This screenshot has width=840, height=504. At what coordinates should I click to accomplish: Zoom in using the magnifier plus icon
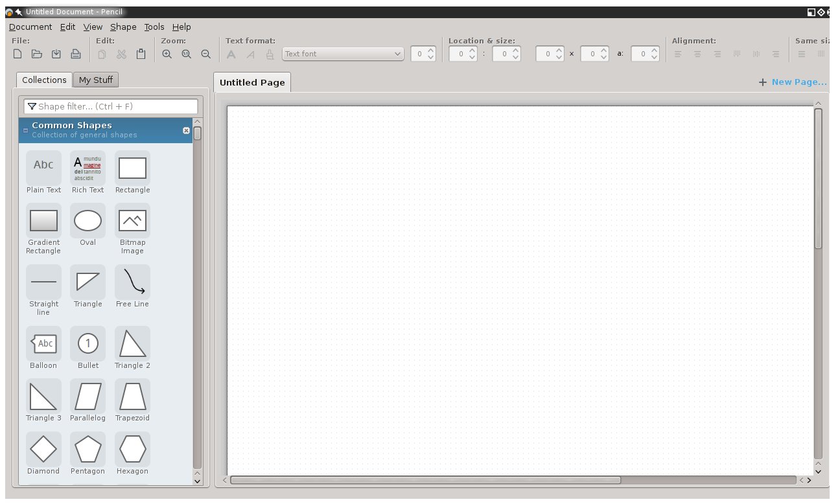tap(167, 54)
